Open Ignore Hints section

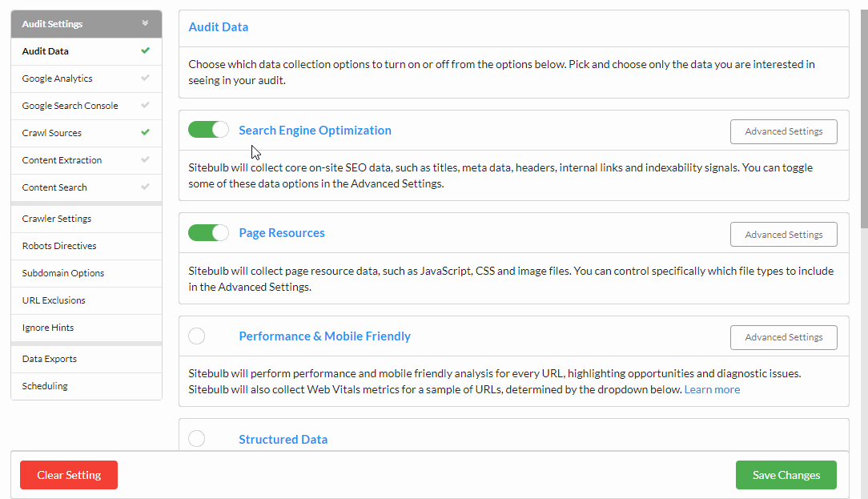click(86, 328)
